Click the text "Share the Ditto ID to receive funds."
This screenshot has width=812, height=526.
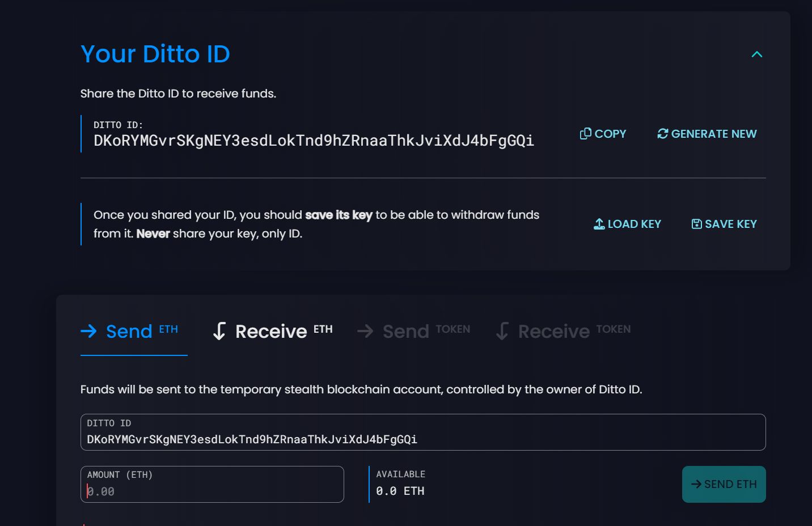tap(178, 94)
